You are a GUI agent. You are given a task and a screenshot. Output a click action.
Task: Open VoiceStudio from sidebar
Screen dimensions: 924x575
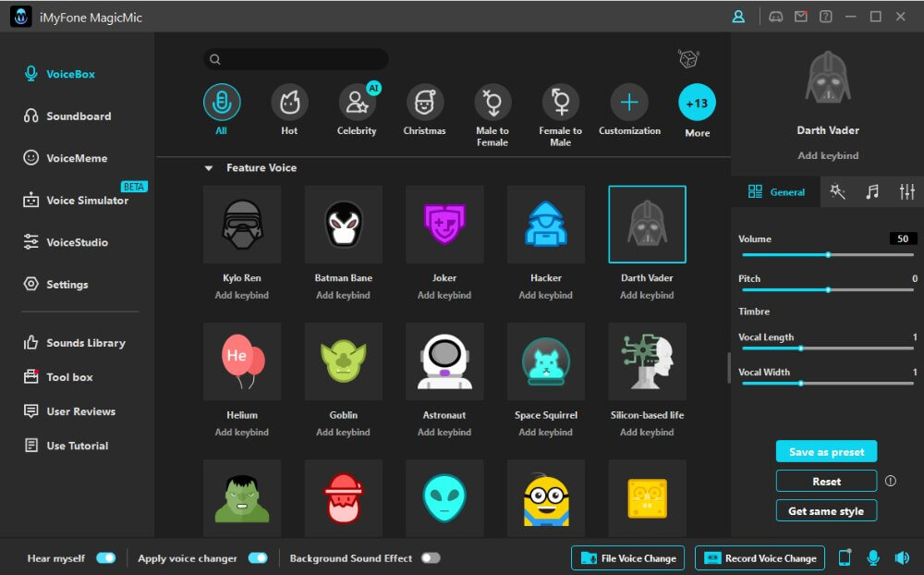pyautogui.click(x=66, y=242)
